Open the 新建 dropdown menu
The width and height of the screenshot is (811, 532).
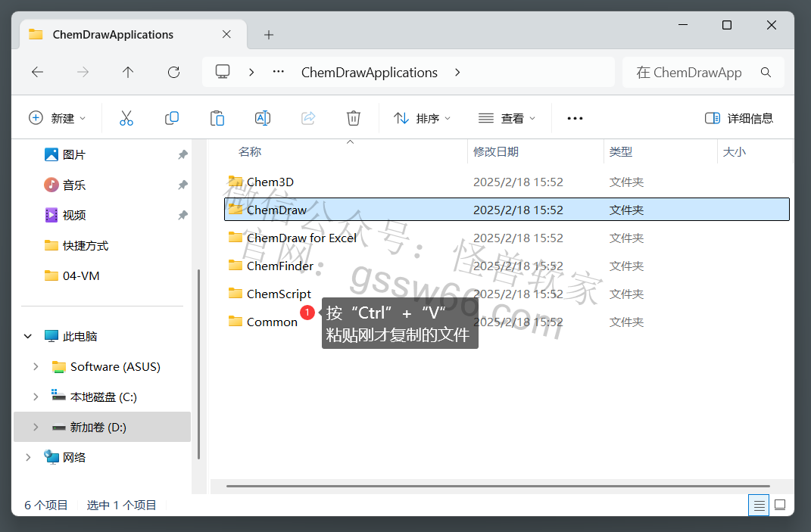57,118
